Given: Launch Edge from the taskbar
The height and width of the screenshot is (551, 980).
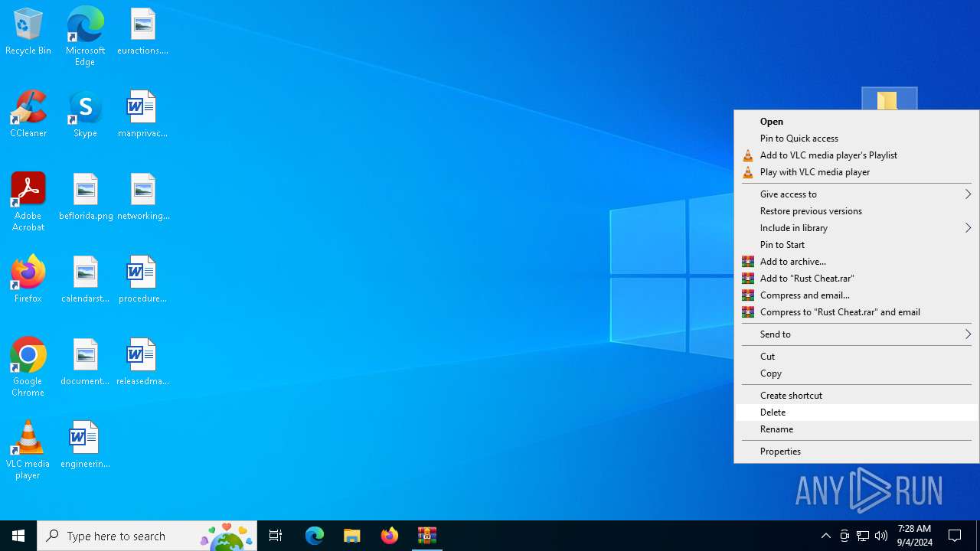Looking at the screenshot, I should 315,536.
